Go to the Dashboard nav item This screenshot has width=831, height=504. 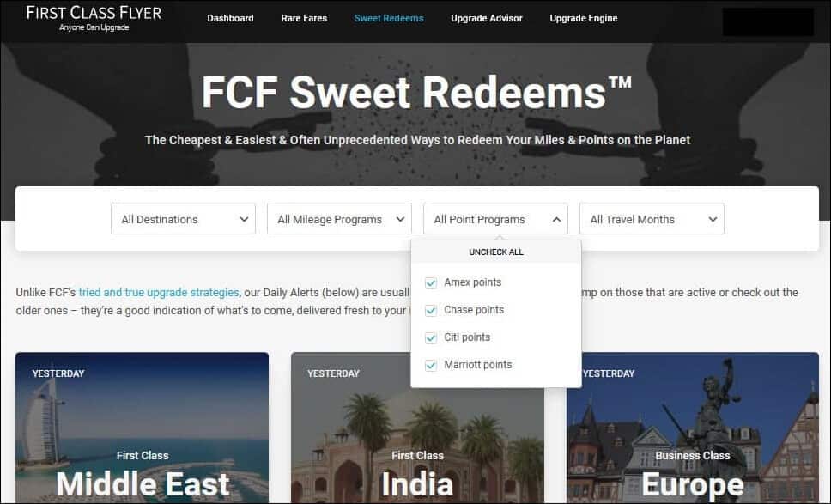tap(230, 18)
